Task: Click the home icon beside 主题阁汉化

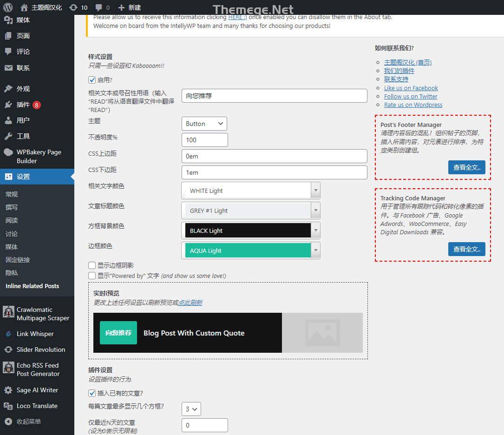Action: click(24, 7)
